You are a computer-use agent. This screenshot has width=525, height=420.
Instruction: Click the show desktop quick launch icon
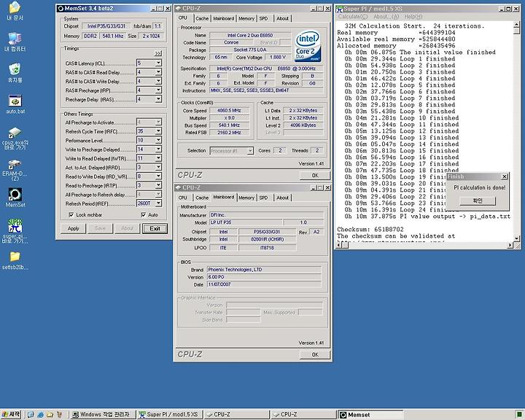(31, 415)
